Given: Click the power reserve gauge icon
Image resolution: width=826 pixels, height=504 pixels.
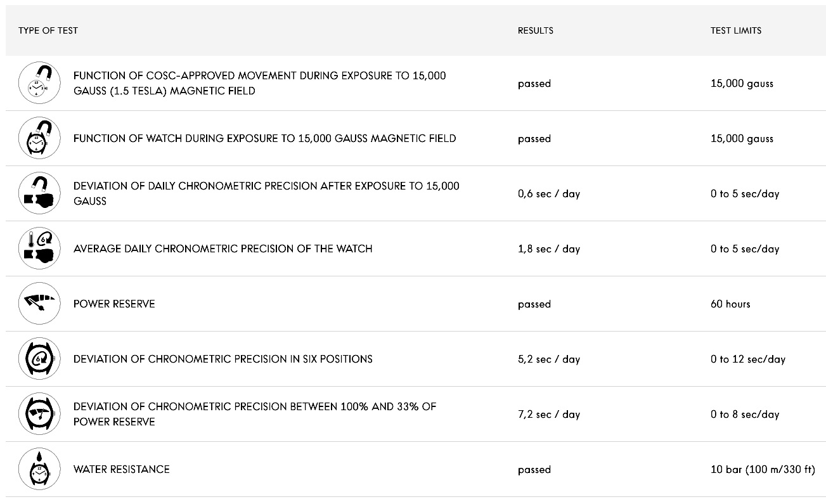Looking at the screenshot, I should pyautogui.click(x=39, y=304).
